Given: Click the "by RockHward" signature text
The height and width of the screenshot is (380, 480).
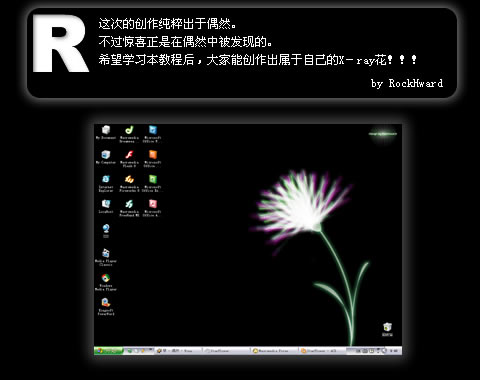Looking at the screenshot, I should pos(407,83).
